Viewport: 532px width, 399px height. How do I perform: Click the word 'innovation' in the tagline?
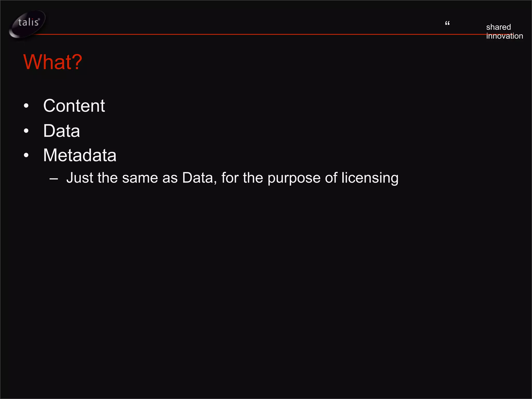click(x=504, y=36)
